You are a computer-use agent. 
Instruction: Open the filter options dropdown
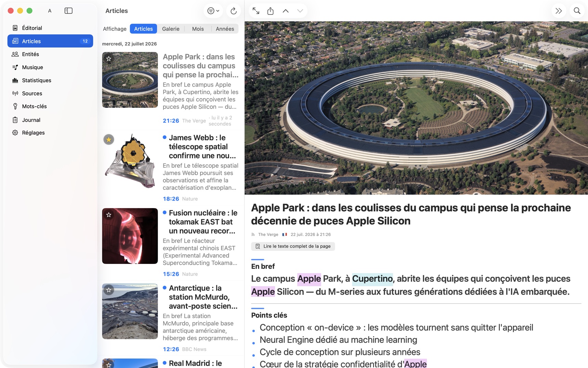coord(213,11)
